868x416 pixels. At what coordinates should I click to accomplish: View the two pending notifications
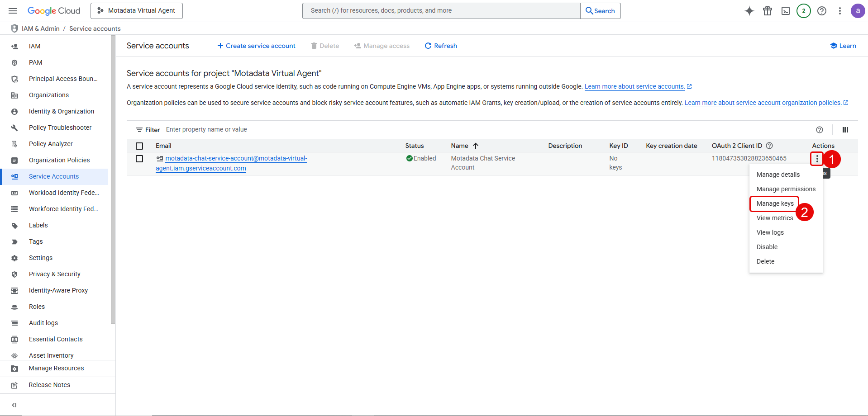coord(803,10)
